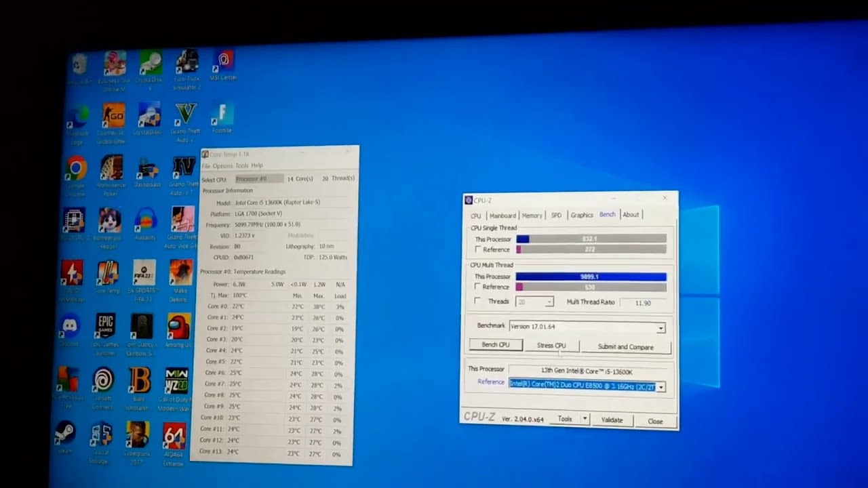Screen dimensions: 868x488
Task: Launch the Cyberpunk 2077 desktop shortcut
Action: click(138, 442)
